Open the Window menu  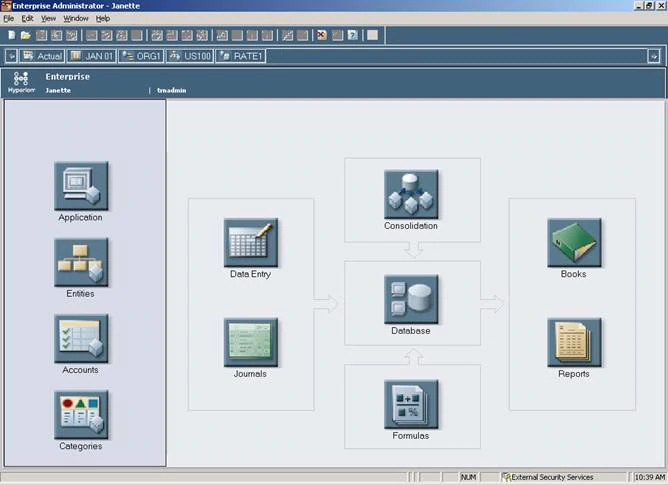(76, 18)
